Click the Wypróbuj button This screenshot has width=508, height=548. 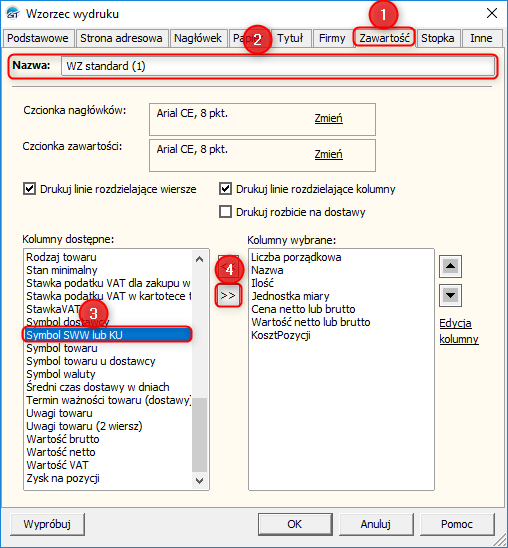(47, 524)
